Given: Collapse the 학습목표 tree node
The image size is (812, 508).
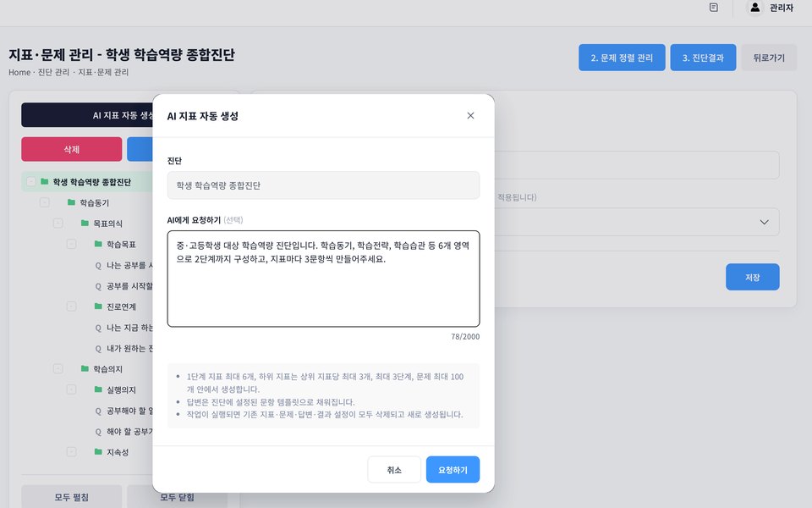Looking at the screenshot, I should pos(71,244).
